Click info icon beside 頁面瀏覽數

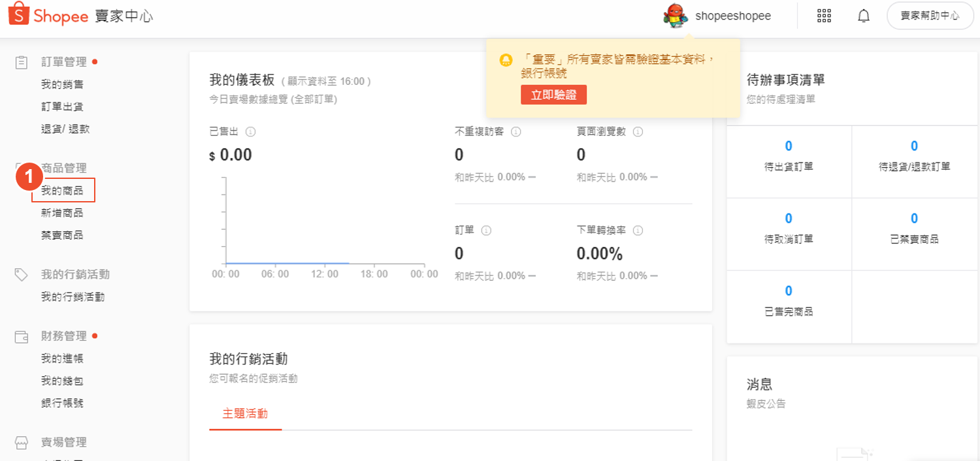coord(638,132)
